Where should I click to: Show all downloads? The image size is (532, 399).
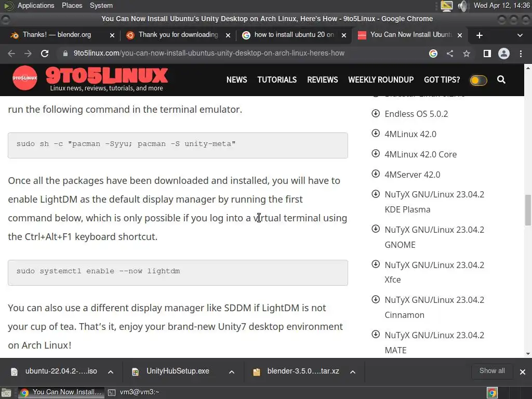(492, 371)
